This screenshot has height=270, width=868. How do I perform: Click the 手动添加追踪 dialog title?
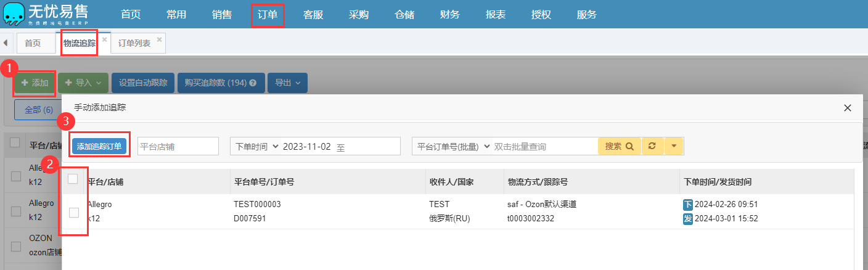(100, 107)
